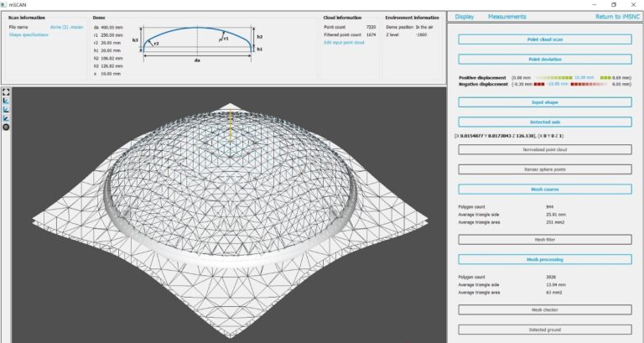Click the dome profile diagram
This screenshot has width=644, height=343.
(198, 44)
